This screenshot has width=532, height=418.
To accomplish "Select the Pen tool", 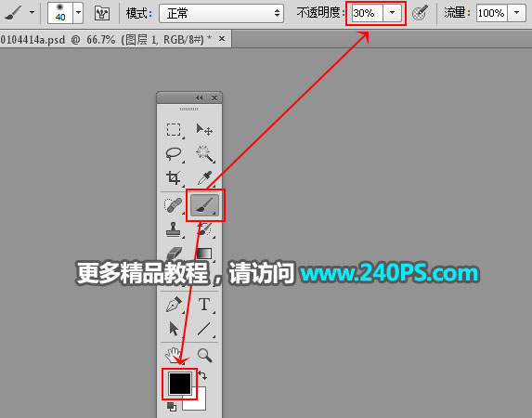I will pos(174,305).
